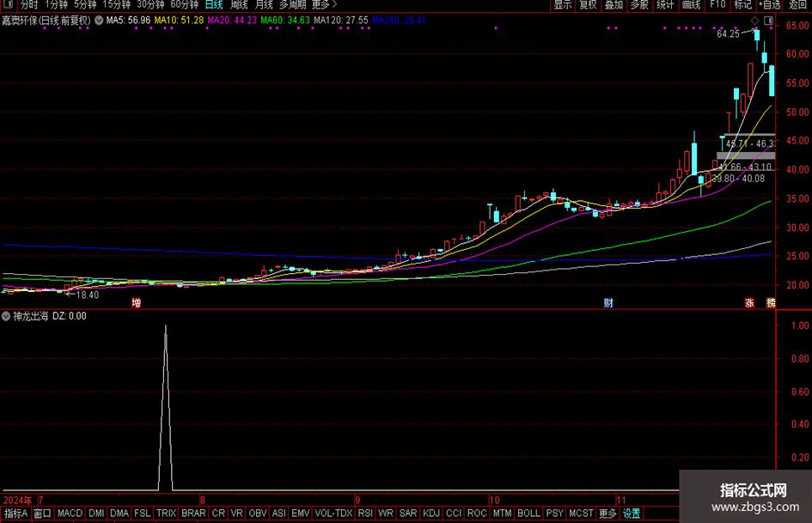Image resolution: width=812 pixels, height=523 pixels.
Task: Select the 15分钟 period
Action: click(116, 4)
